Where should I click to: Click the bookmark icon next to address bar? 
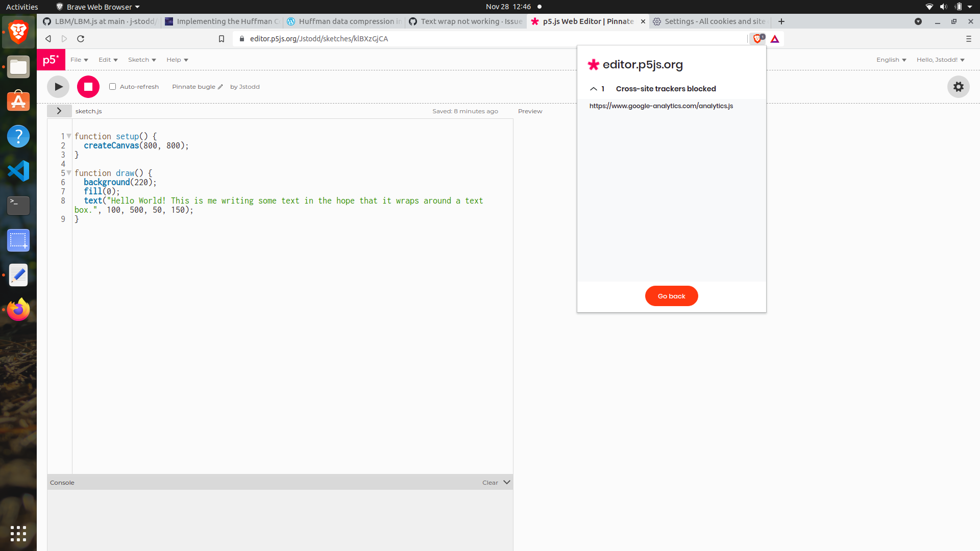tap(222, 38)
